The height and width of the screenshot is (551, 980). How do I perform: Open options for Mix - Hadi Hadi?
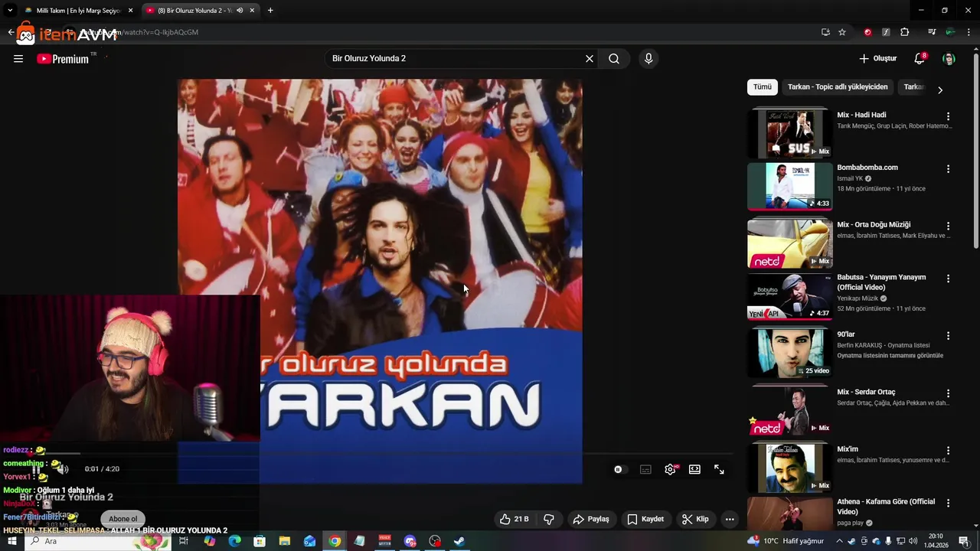tap(948, 116)
